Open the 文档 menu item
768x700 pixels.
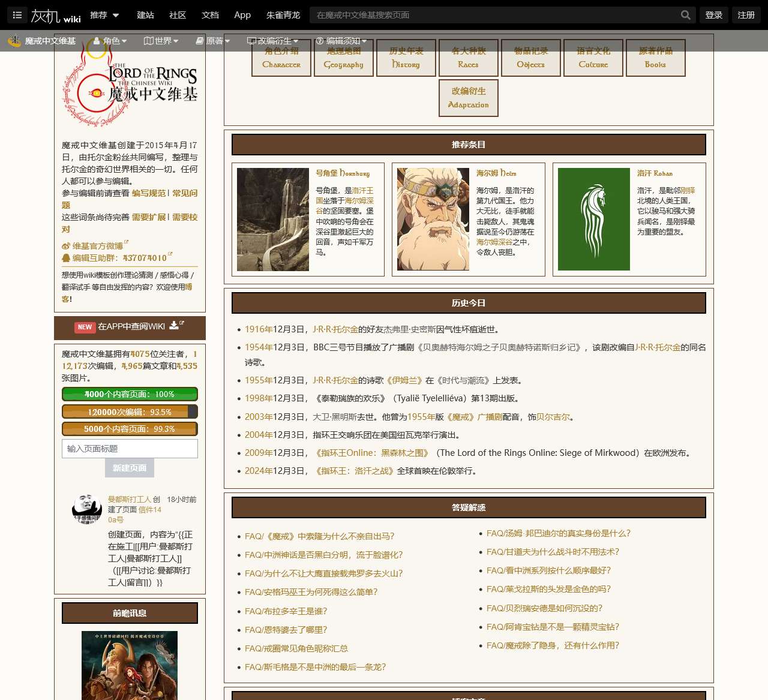(210, 15)
